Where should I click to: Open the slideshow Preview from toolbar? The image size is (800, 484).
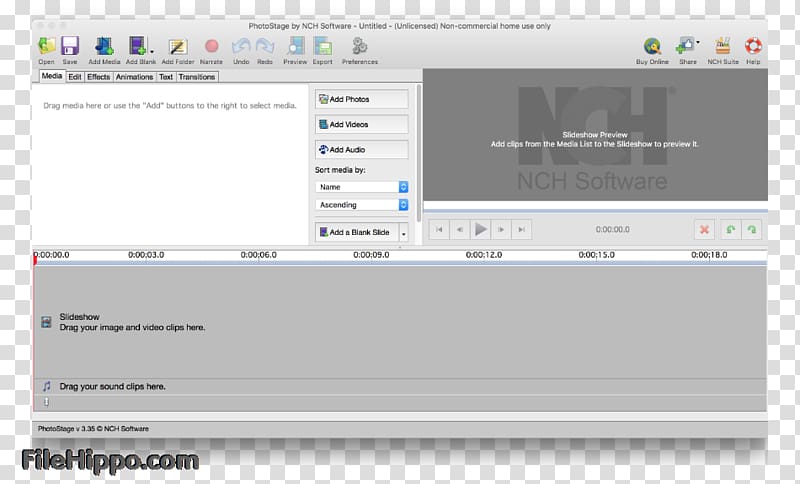(295, 50)
